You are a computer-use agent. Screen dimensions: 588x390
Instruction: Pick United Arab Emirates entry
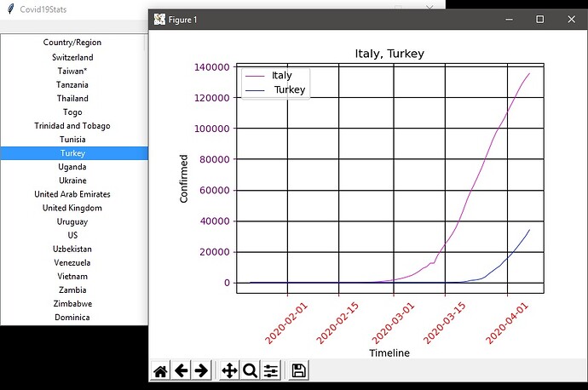click(x=72, y=194)
